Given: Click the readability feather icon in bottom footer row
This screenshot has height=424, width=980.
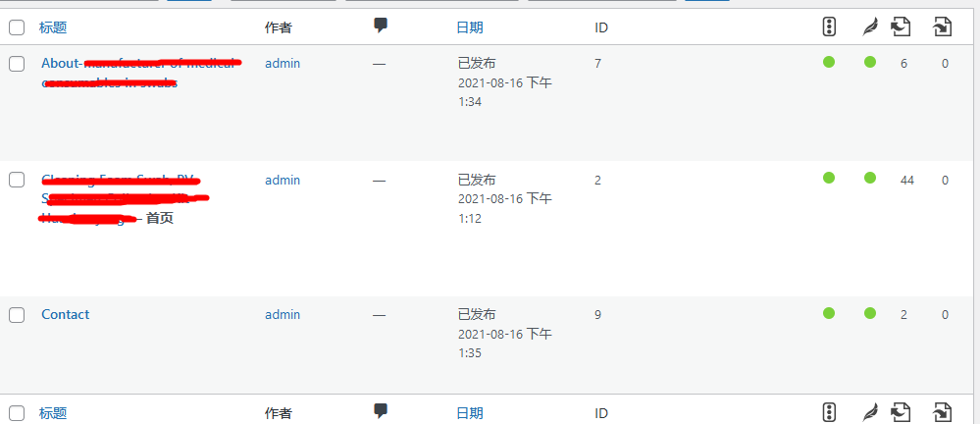Looking at the screenshot, I should pyautogui.click(x=869, y=412).
